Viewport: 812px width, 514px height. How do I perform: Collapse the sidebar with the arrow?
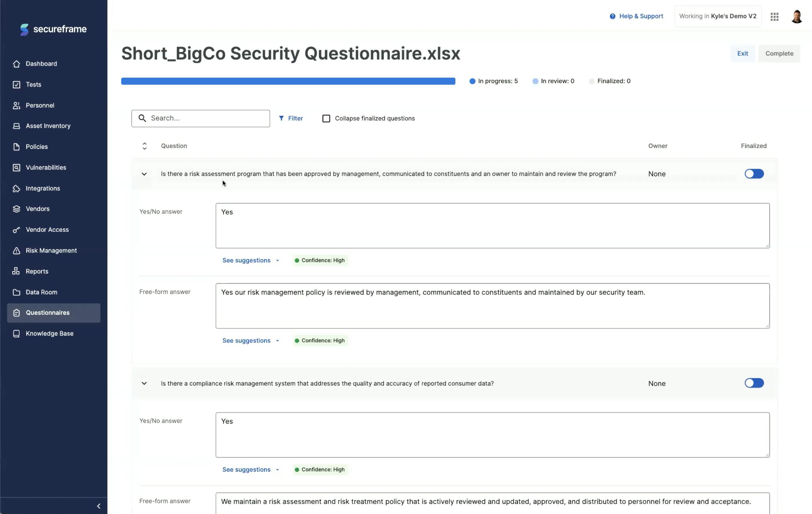(98, 506)
